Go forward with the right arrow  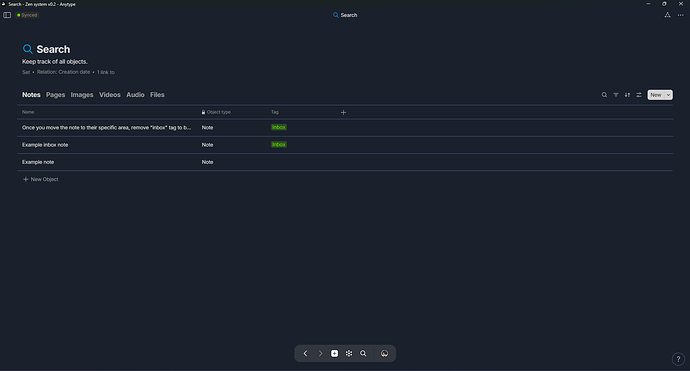tap(320, 353)
